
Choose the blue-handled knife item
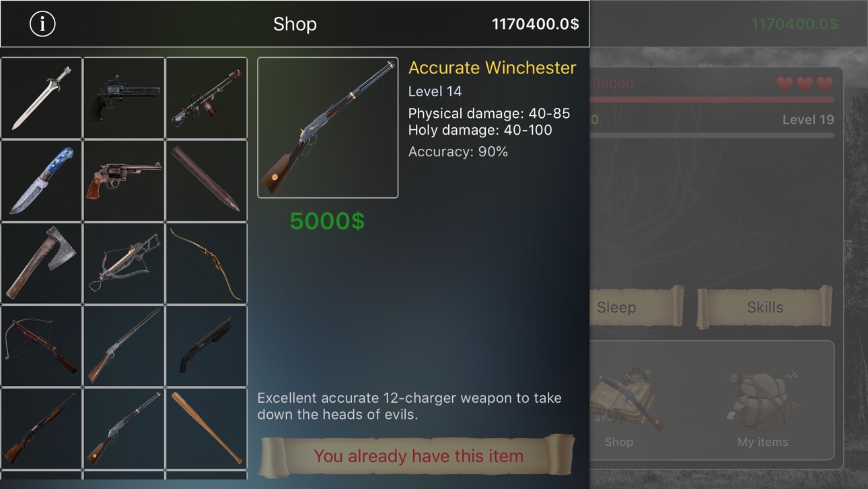(x=42, y=181)
